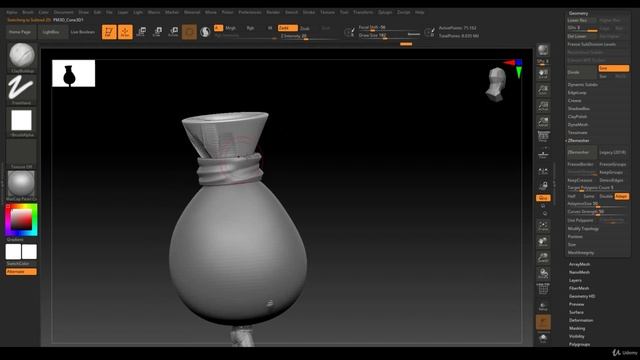Open the Render menu
This screenshot has height=360, width=640.
point(273,12)
